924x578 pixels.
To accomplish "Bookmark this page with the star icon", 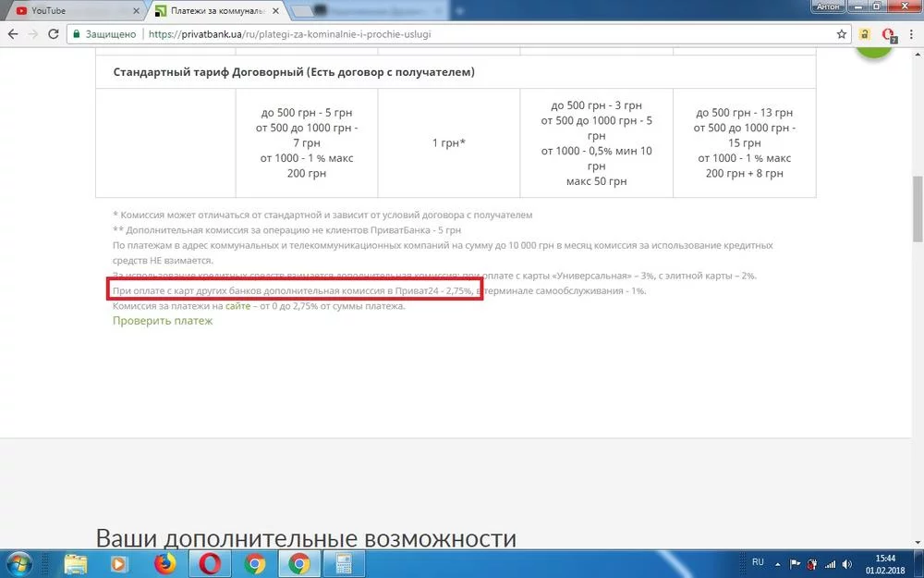I will tap(842, 34).
